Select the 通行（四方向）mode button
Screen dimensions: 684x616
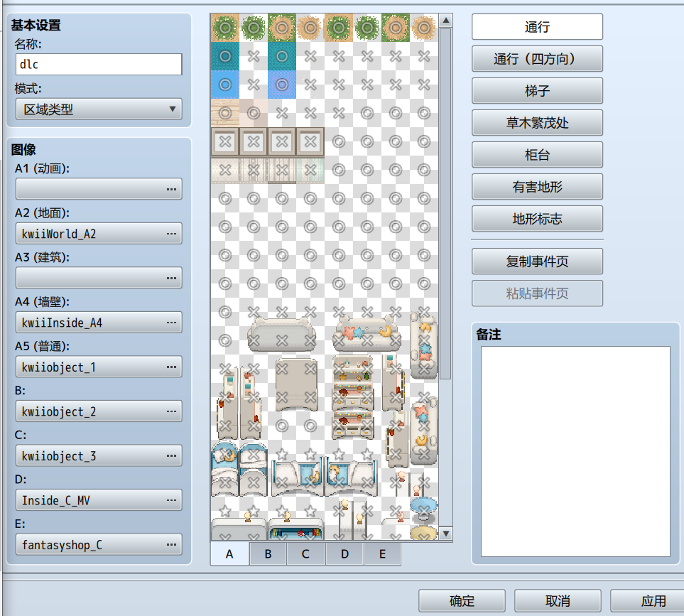click(537, 58)
